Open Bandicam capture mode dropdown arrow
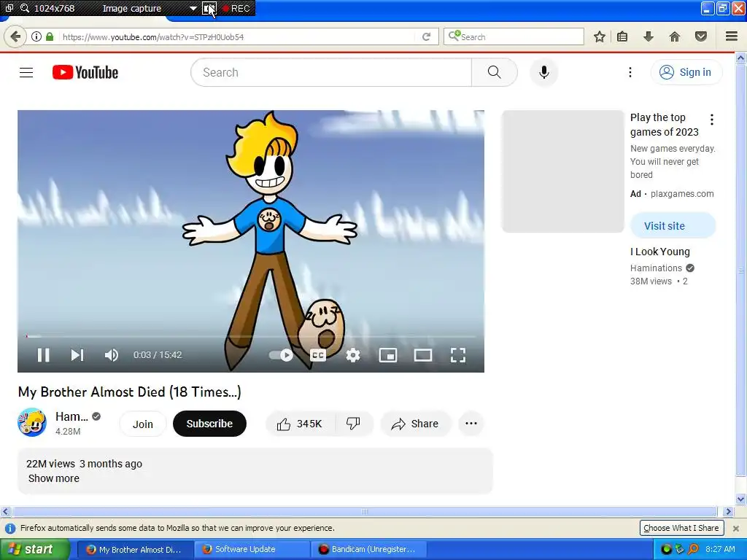This screenshot has height=560, width=747. [193, 9]
